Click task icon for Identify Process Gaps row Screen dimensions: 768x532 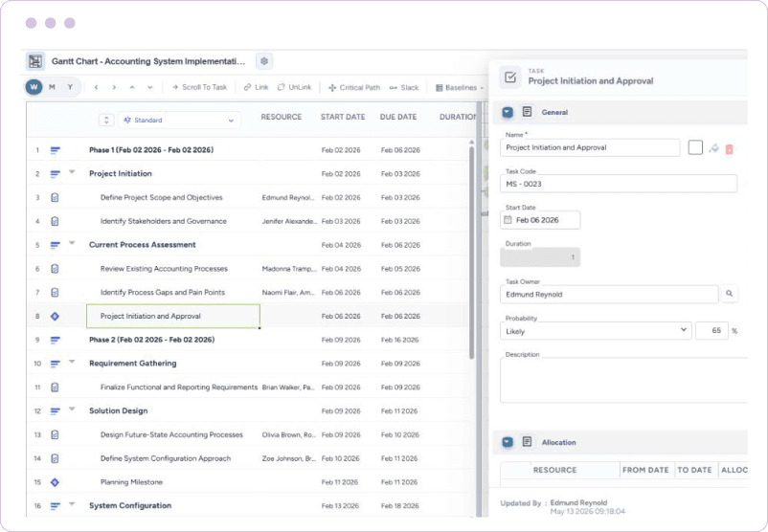[55, 292]
